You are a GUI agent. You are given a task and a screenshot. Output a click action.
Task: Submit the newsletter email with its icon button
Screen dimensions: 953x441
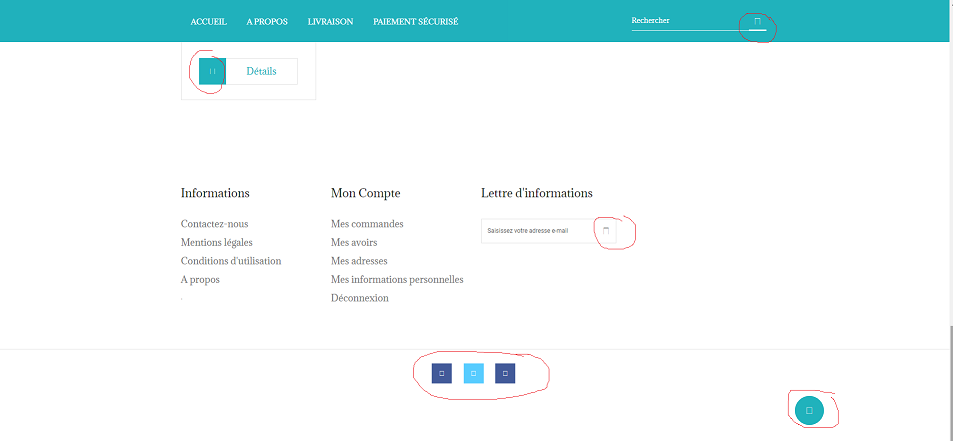(x=605, y=231)
